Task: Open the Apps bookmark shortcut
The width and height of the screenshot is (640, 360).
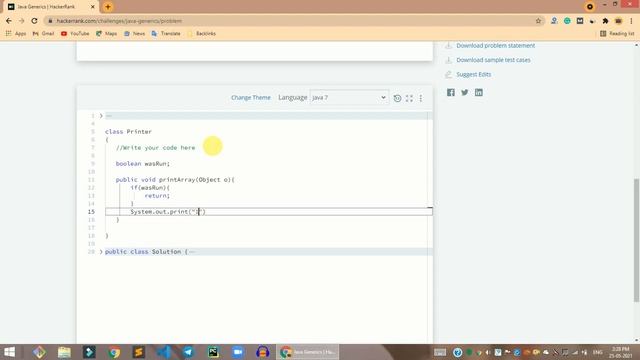Action: click(x=16, y=33)
